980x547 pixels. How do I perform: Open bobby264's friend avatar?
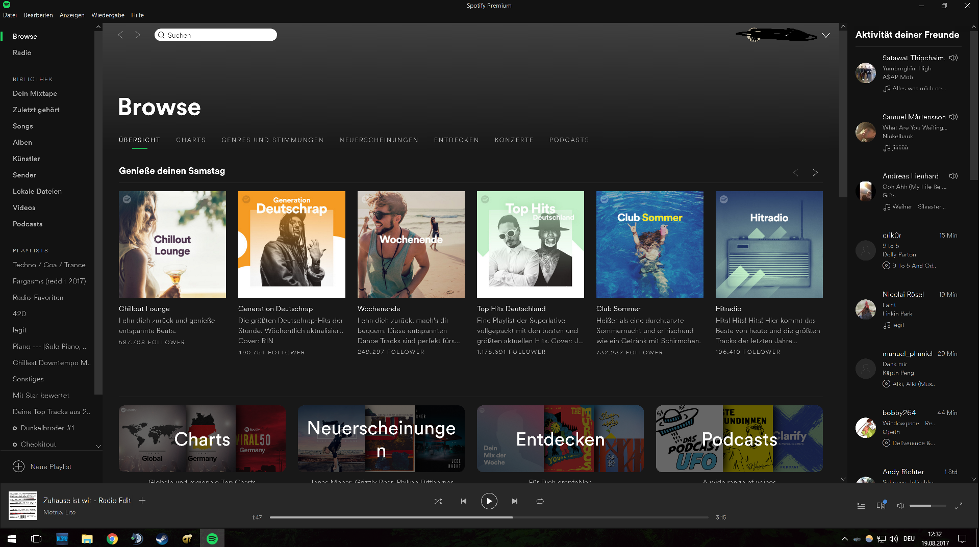pyautogui.click(x=866, y=428)
